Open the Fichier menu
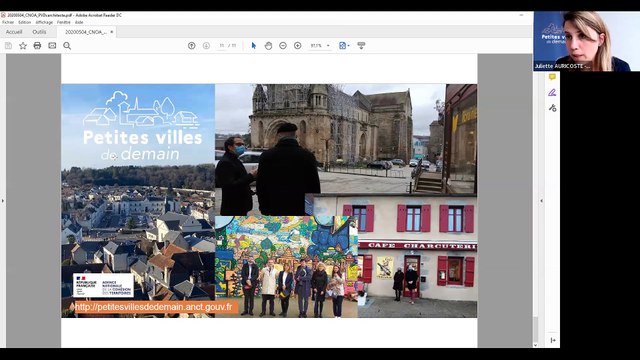Viewport: 640px width, 360px height. [x=8, y=22]
